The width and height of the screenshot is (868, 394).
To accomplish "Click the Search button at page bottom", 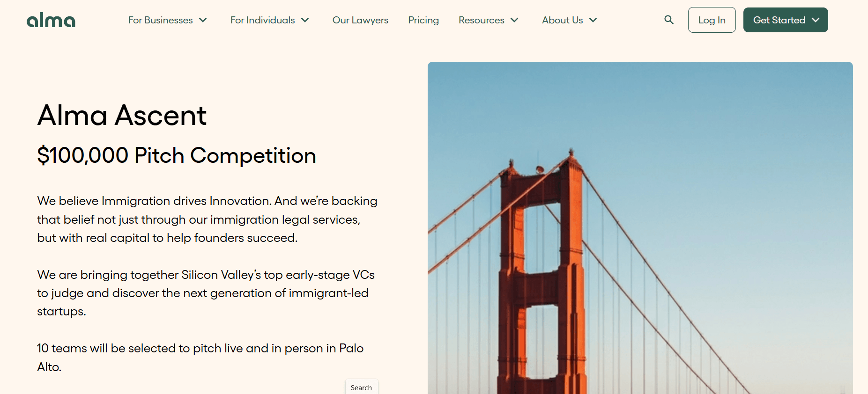I will tap(361, 387).
